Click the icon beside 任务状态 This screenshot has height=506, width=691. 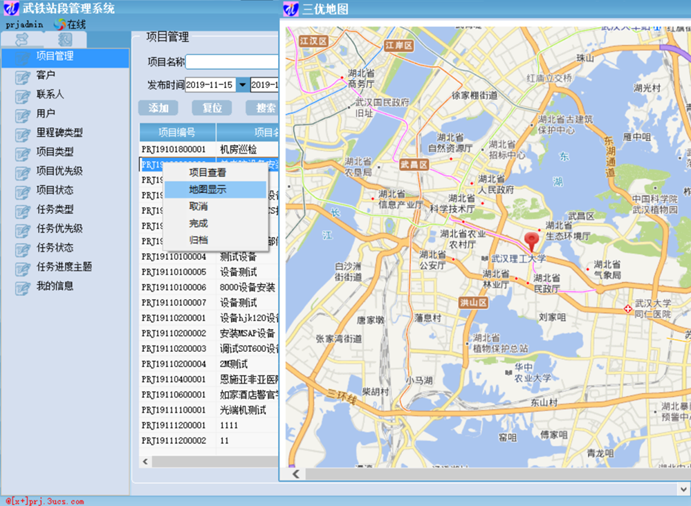click(22, 249)
